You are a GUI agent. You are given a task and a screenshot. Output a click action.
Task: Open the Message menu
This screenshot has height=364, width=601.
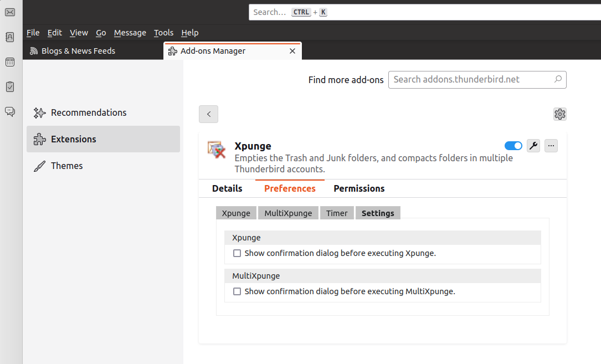pyautogui.click(x=130, y=33)
